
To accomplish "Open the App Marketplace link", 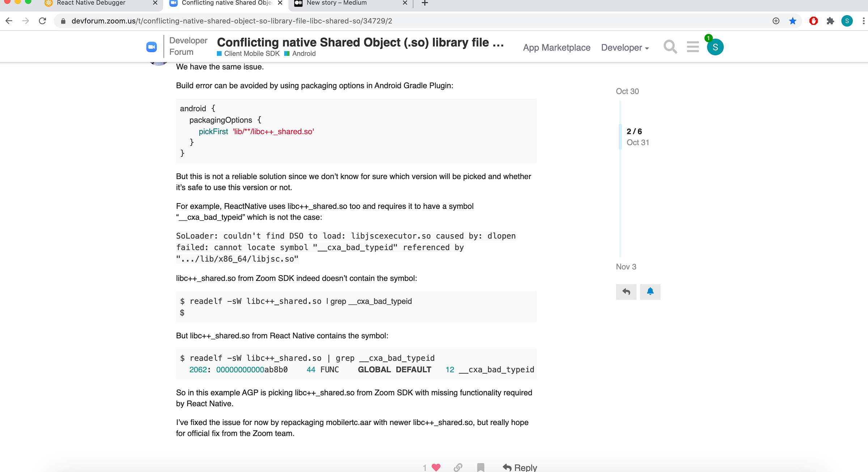I will tap(557, 48).
